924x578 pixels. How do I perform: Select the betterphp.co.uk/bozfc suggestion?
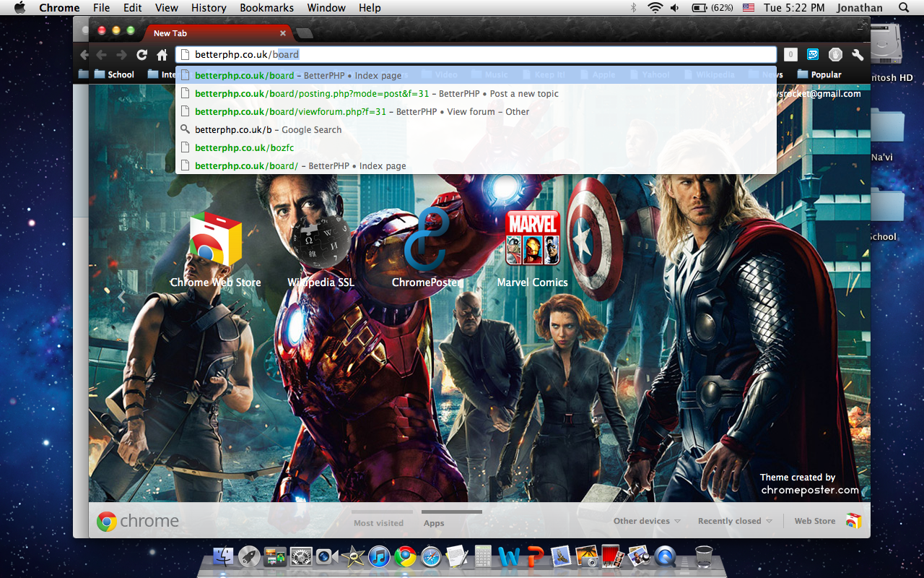[476, 147]
